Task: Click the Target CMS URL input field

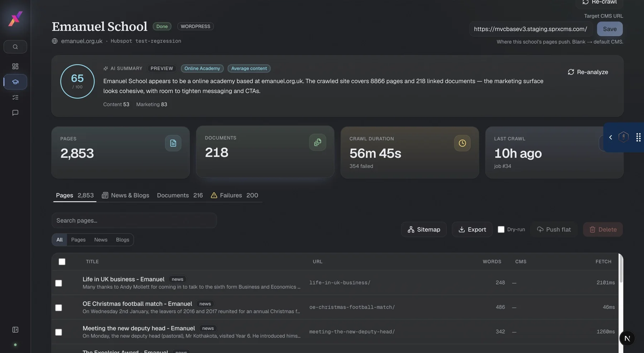Action: pyautogui.click(x=531, y=29)
